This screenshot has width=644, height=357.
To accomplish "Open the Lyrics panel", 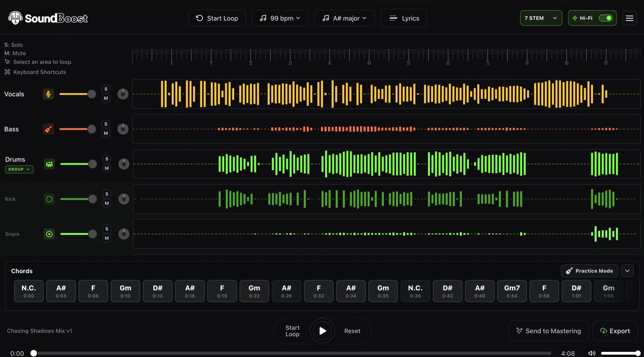I will [x=404, y=18].
